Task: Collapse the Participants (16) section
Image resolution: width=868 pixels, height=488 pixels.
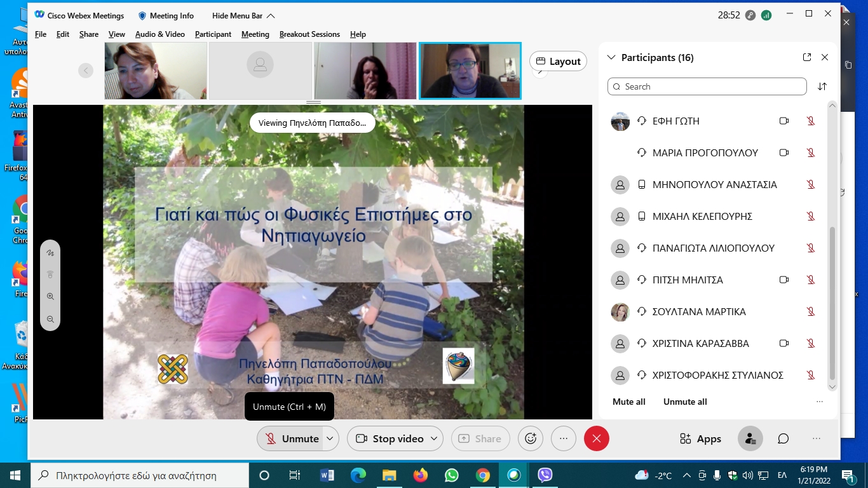Action: tap(611, 58)
